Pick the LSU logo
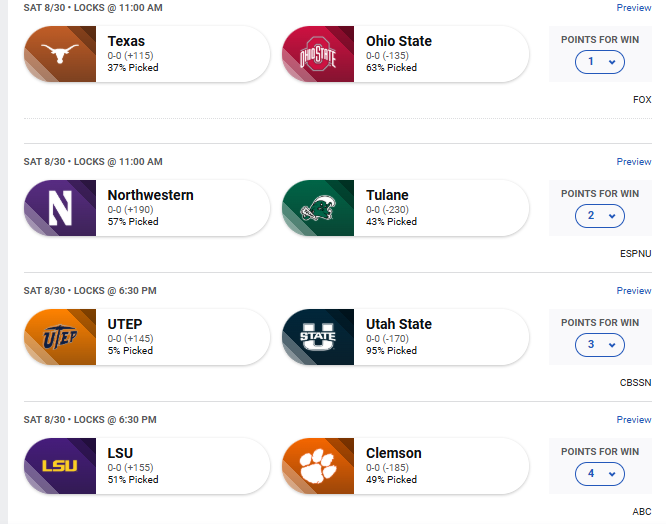 [x=60, y=466]
